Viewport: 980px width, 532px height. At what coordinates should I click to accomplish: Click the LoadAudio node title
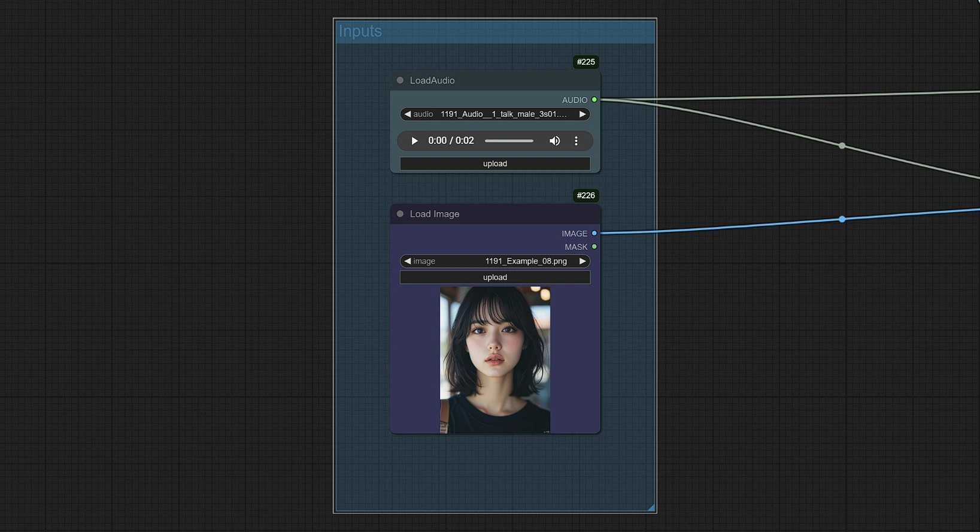tap(432, 80)
